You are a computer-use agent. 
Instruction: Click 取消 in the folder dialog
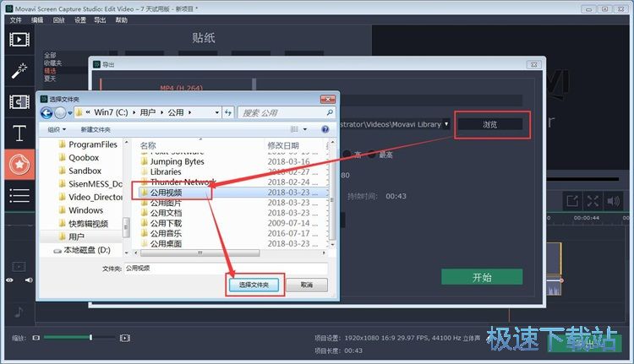307,285
